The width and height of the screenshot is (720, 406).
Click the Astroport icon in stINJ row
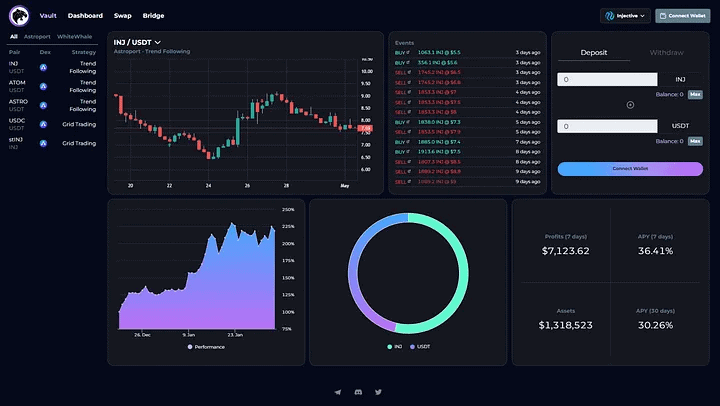click(x=43, y=143)
